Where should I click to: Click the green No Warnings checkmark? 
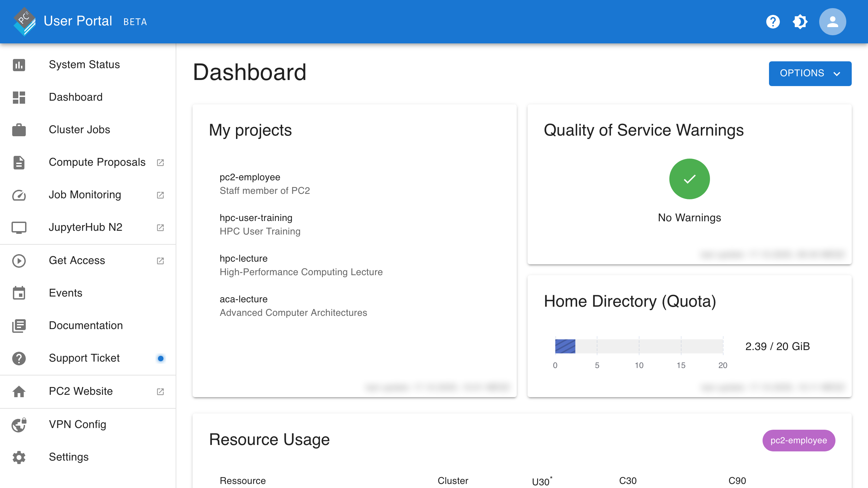click(x=689, y=179)
